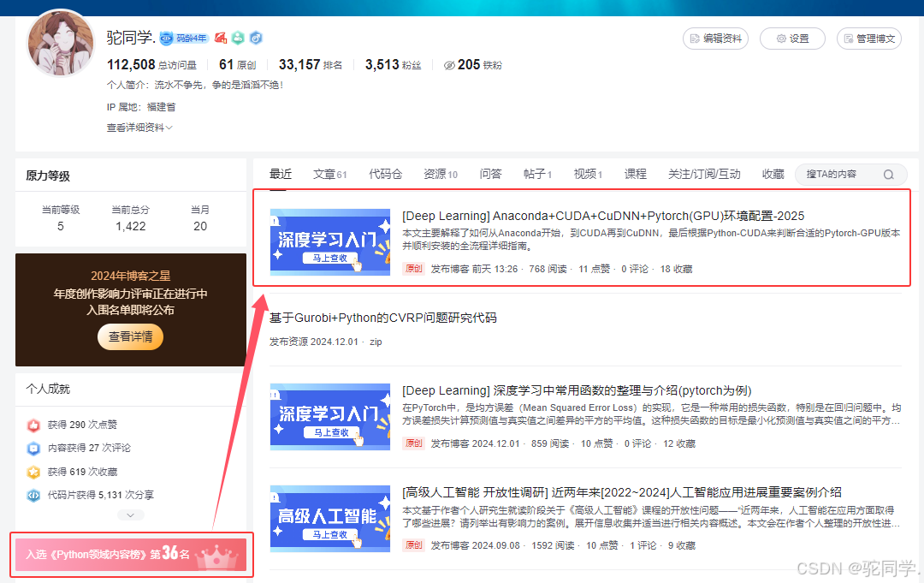
Task: Open article 深度学习中常用函数的整理与介绍
Action: coord(577,391)
